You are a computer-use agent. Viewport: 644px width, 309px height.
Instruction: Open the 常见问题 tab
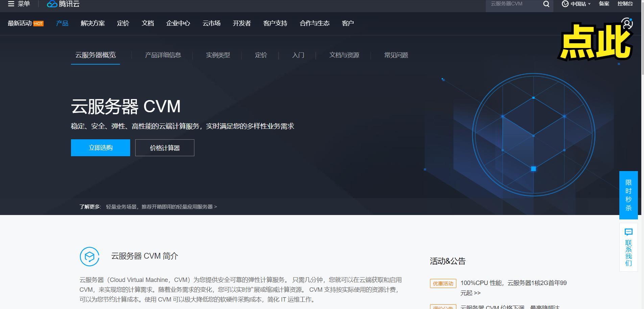tap(396, 55)
